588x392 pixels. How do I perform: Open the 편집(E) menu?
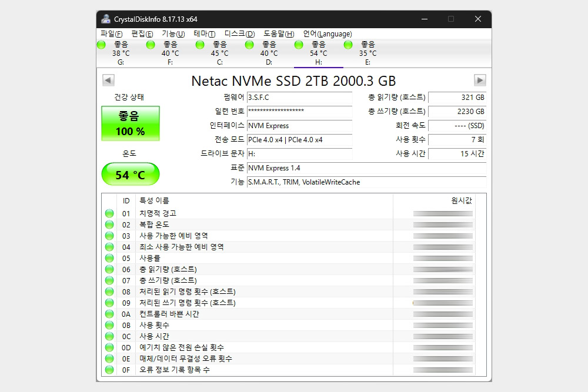(x=142, y=33)
